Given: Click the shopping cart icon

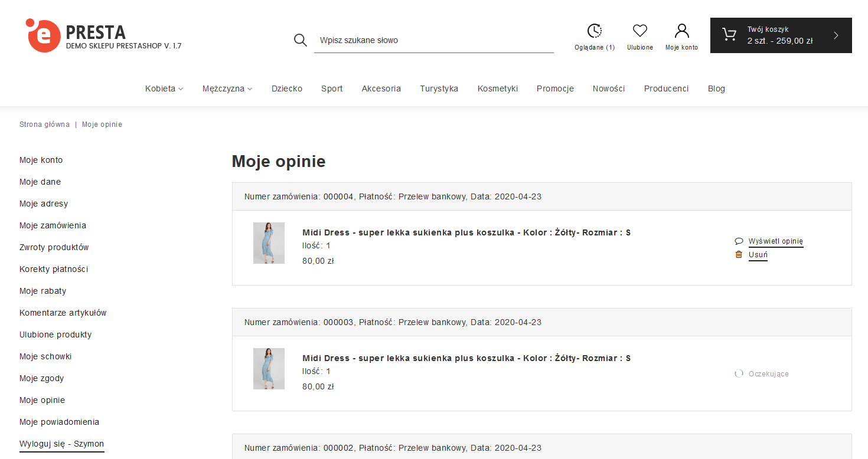Looking at the screenshot, I should (x=729, y=35).
